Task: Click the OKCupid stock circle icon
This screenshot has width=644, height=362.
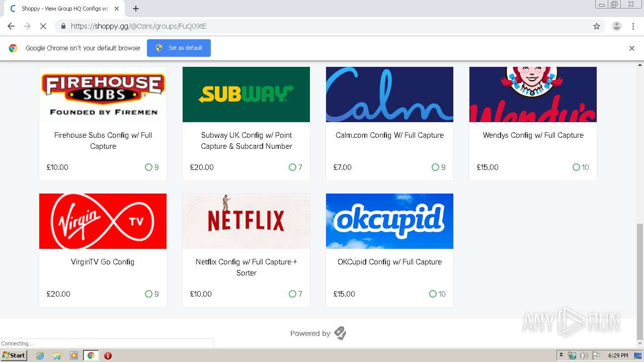Action: coord(433,294)
